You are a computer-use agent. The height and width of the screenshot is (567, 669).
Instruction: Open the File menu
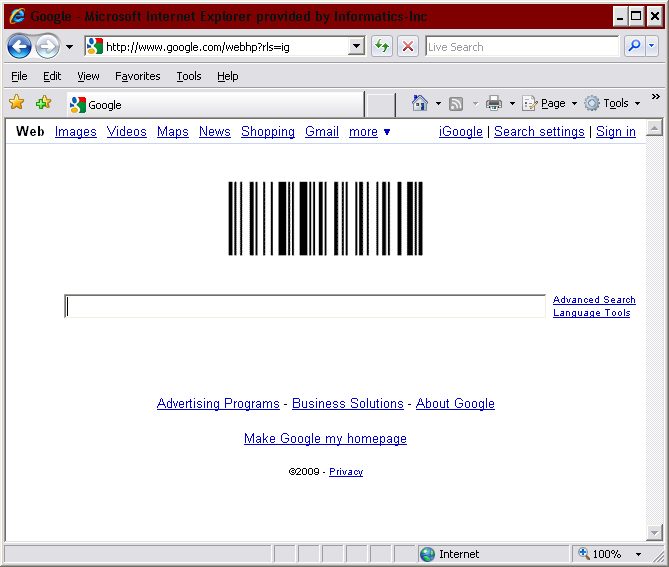[19, 76]
